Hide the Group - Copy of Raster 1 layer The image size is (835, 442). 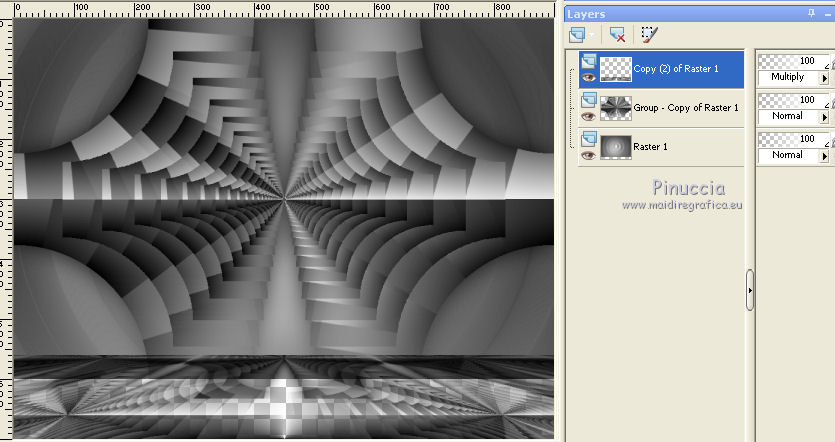point(588,116)
